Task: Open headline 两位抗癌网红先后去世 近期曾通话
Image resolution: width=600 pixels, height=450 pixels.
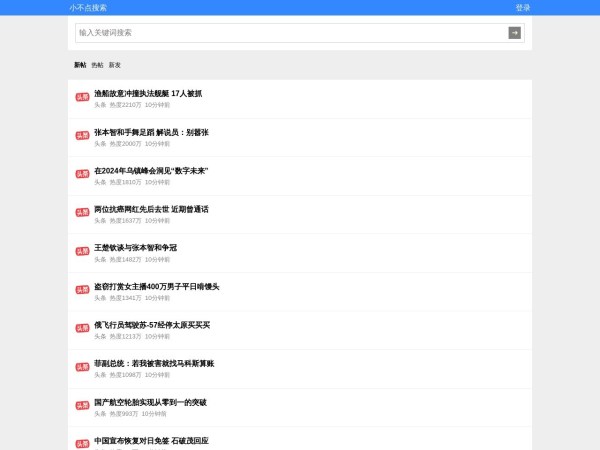Action: [151, 209]
